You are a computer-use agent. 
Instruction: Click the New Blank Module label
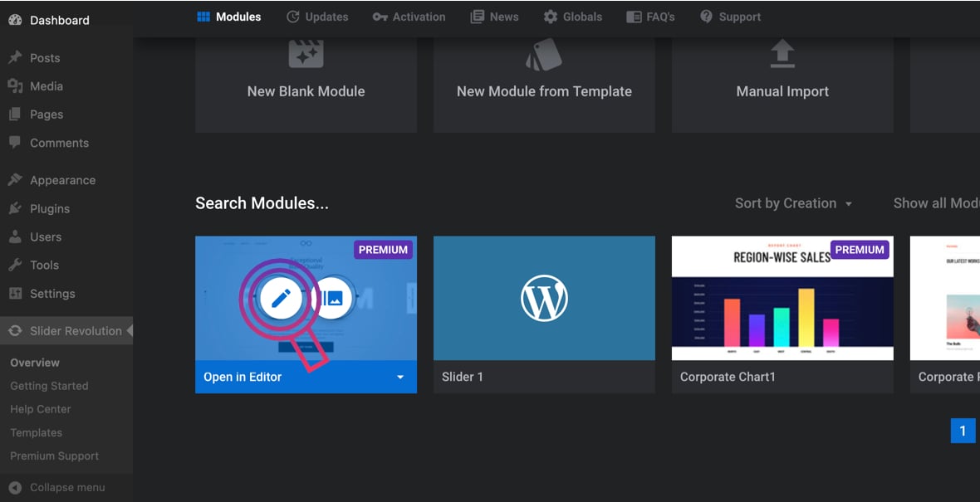(306, 91)
